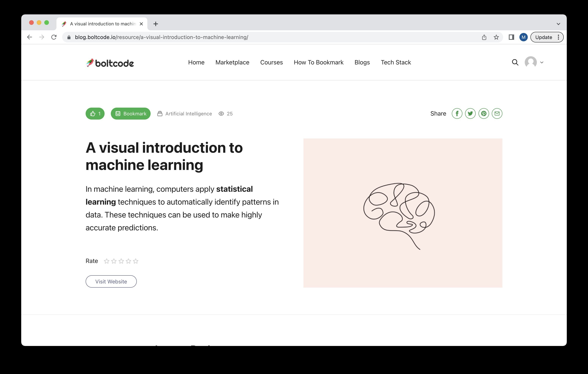
Task: Click the article title heading
Action: click(x=164, y=156)
